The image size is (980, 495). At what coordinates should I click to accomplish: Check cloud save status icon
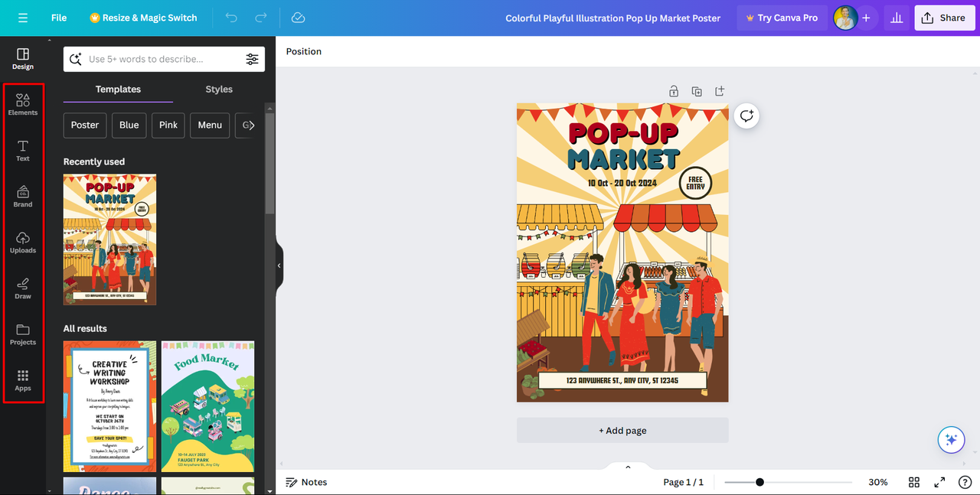pos(299,18)
